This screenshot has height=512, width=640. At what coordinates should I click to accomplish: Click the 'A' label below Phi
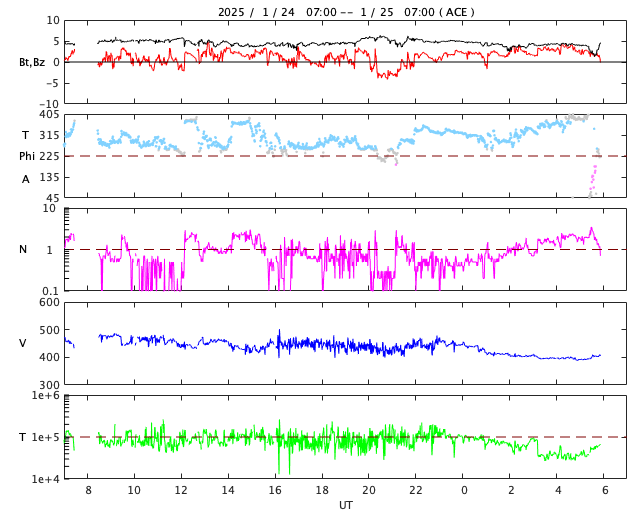pos(26,179)
